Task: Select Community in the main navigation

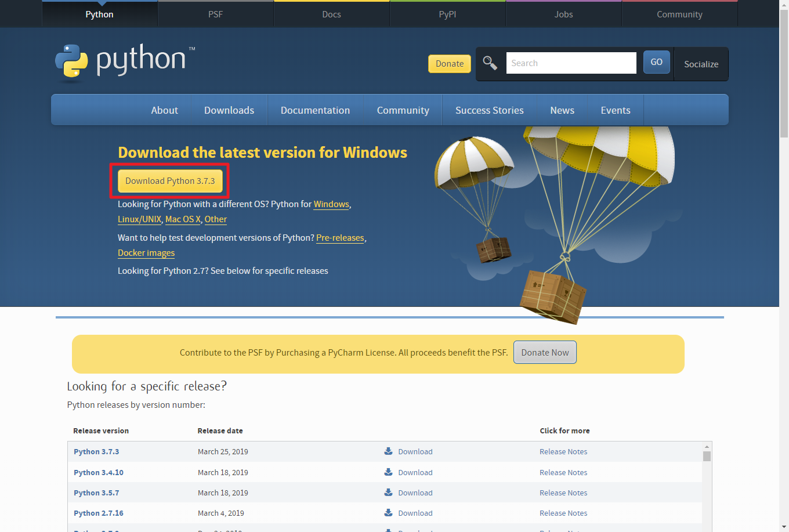Action: pos(403,110)
